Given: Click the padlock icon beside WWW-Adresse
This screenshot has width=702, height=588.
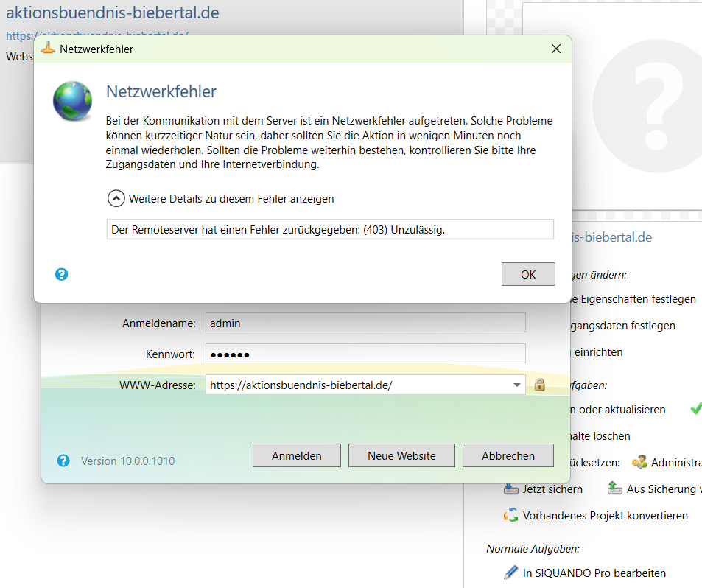Looking at the screenshot, I should [x=539, y=384].
